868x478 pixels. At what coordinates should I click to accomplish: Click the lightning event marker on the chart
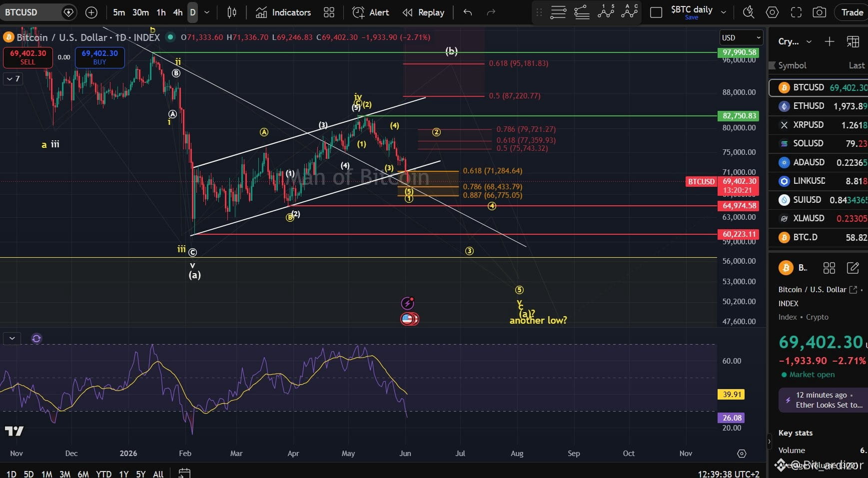click(408, 303)
